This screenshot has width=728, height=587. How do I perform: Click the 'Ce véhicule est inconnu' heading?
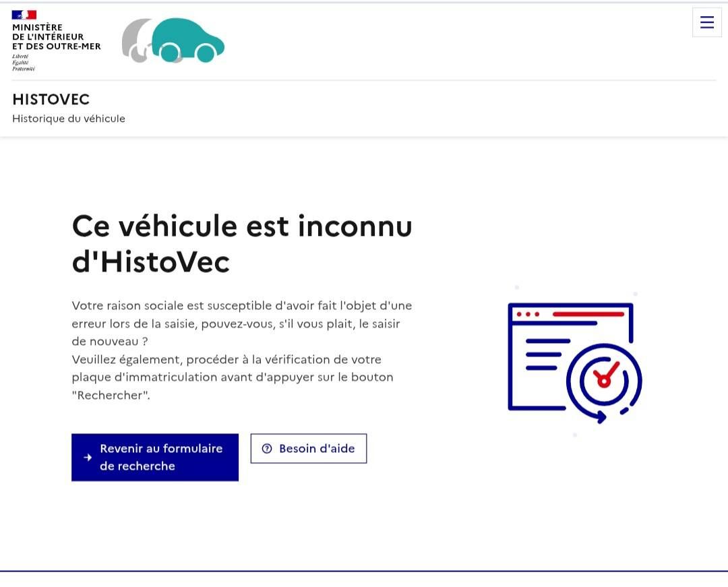pos(242,226)
